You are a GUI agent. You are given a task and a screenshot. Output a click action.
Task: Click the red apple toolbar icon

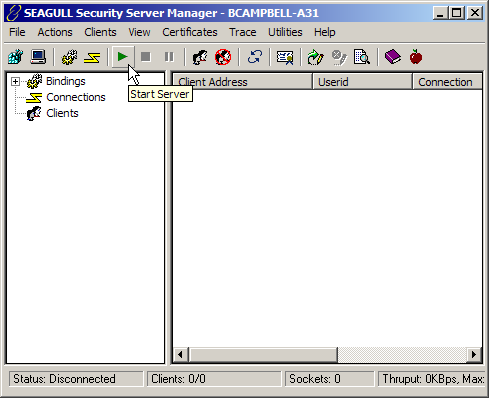[416, 57]
